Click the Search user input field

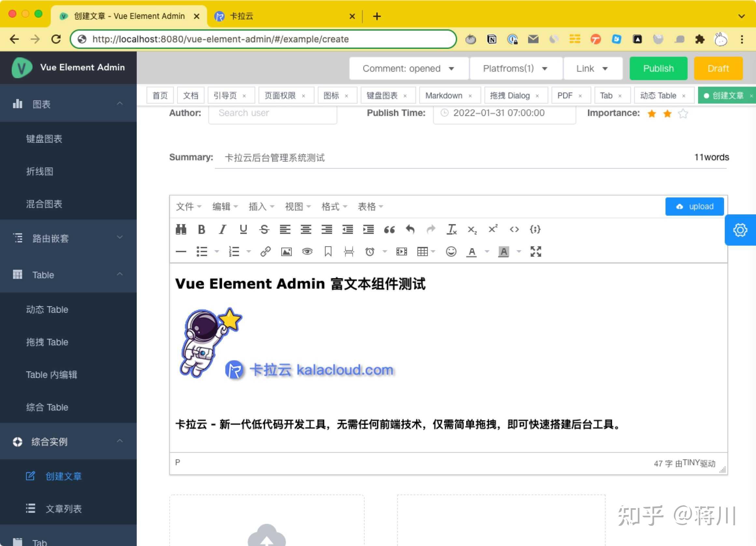272,113
